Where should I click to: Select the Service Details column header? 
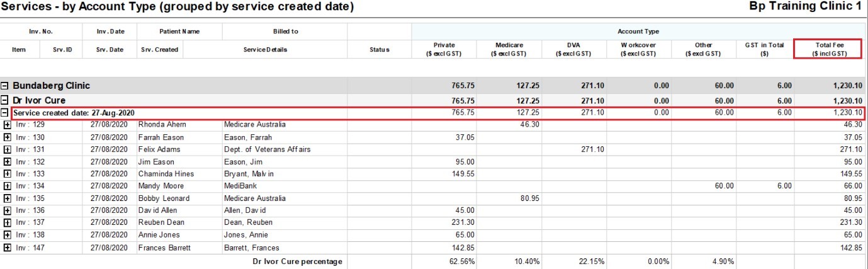tap(265, 50)
